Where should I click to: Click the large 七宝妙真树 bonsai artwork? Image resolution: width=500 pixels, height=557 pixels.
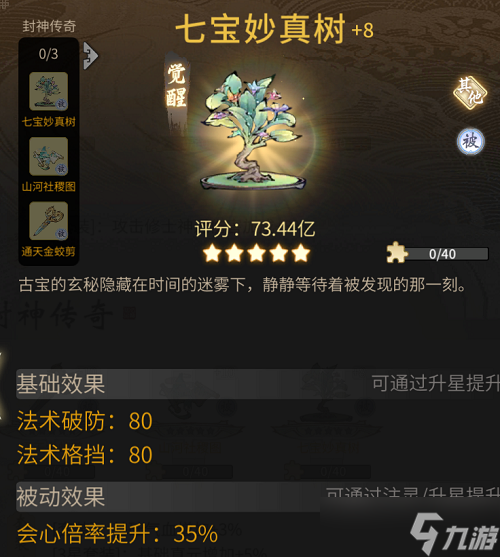(x=253, y=131)
